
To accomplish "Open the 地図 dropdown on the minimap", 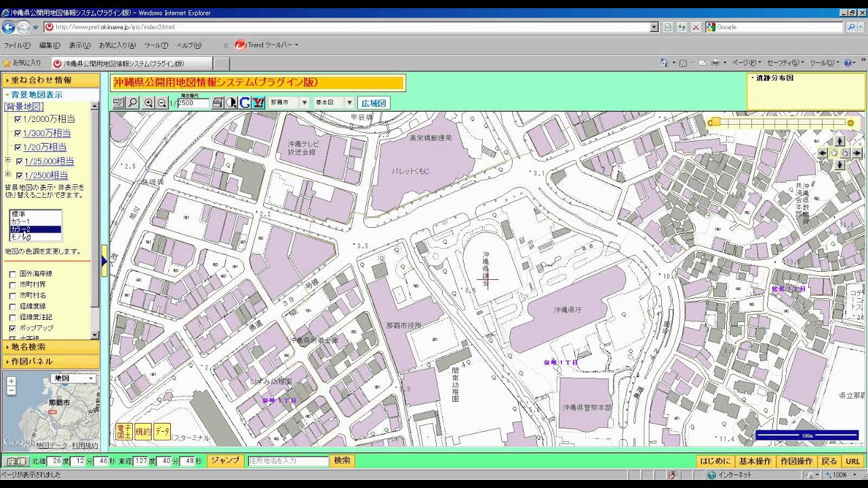I will (74, 378).
